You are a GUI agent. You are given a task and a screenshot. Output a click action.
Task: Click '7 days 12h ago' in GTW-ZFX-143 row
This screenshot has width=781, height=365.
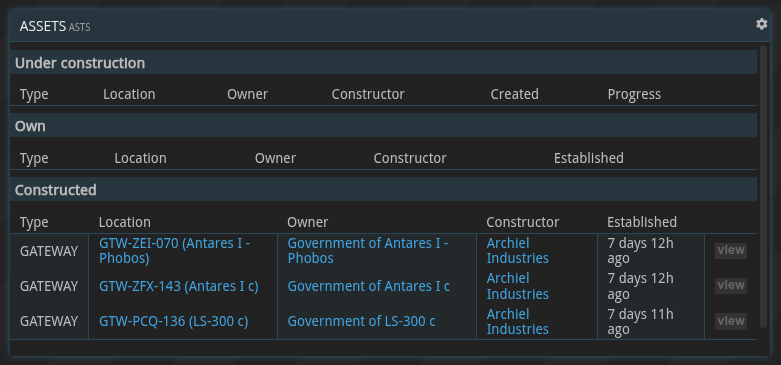640,286
